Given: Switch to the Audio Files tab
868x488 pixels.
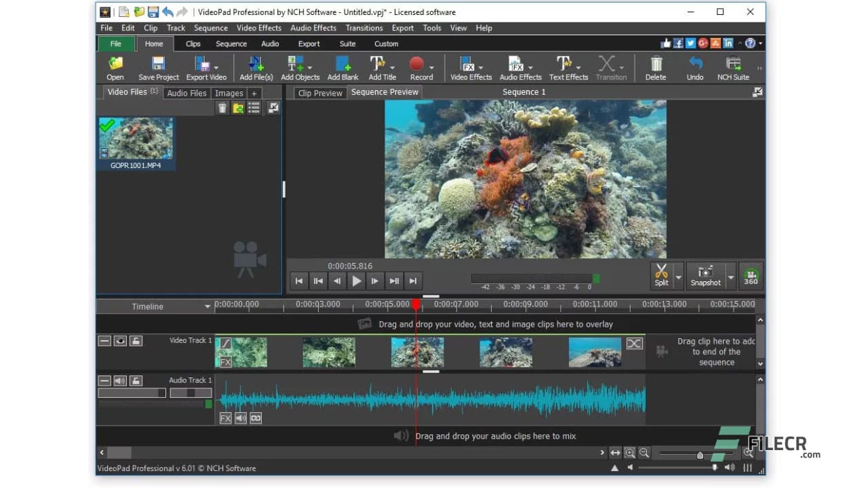Looking at the screenshot, I should [x=186, y=93].
